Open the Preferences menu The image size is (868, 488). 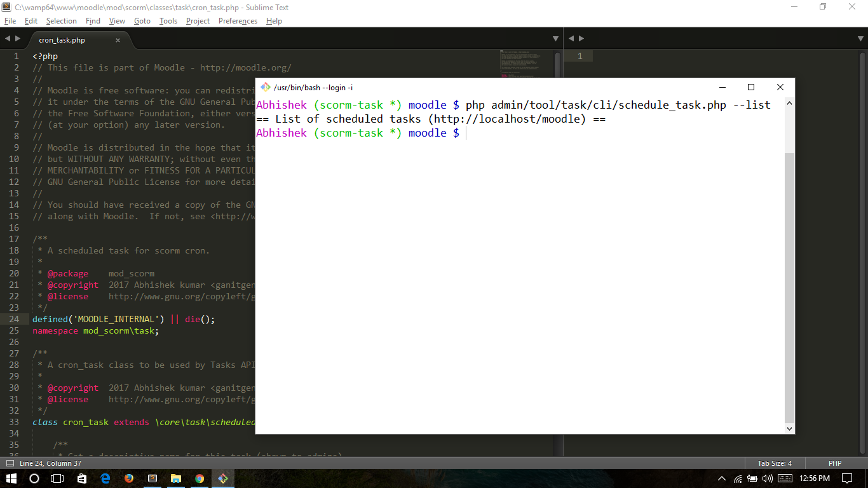238,21
